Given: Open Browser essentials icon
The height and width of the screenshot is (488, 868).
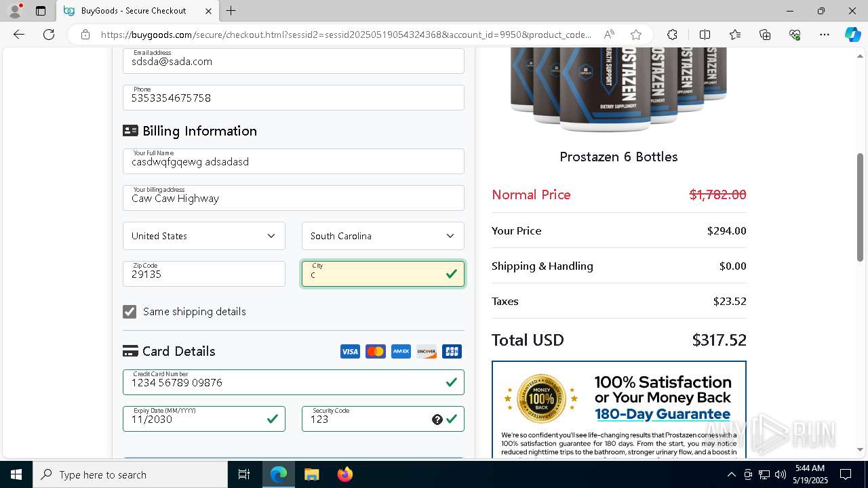Looking at the screenshot, I should click(795, 35).
